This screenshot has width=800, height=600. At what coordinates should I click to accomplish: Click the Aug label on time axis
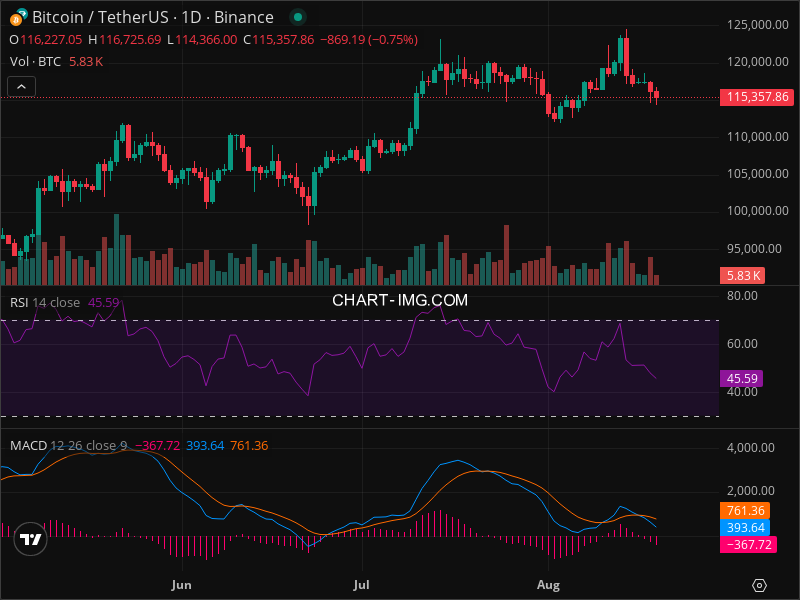click(x=548, y=585)
